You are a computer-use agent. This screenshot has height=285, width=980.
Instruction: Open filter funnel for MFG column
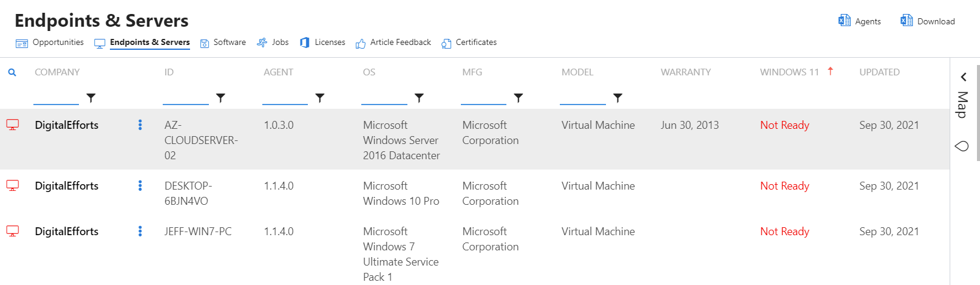point(519,98)
